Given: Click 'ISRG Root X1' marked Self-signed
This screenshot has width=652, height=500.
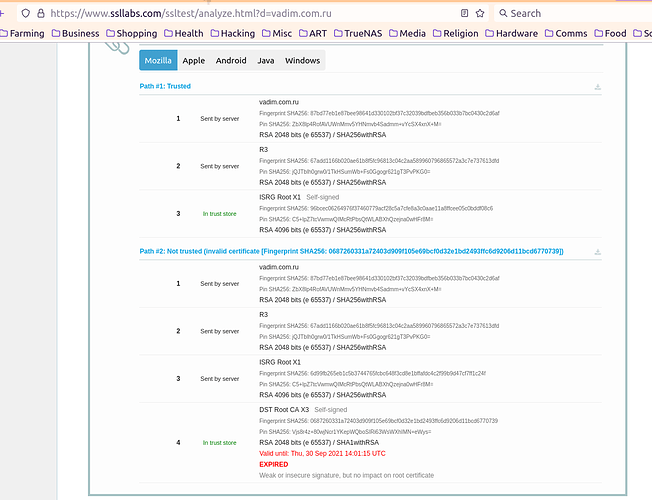Looking at the screenshot, I should 280,197.
